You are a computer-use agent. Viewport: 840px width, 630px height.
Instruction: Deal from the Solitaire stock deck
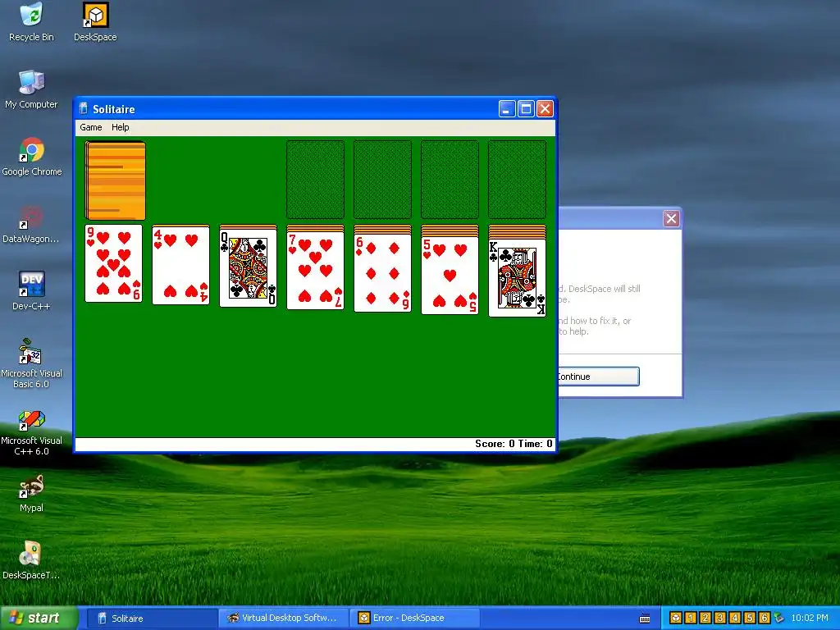(x=115, y=180)
